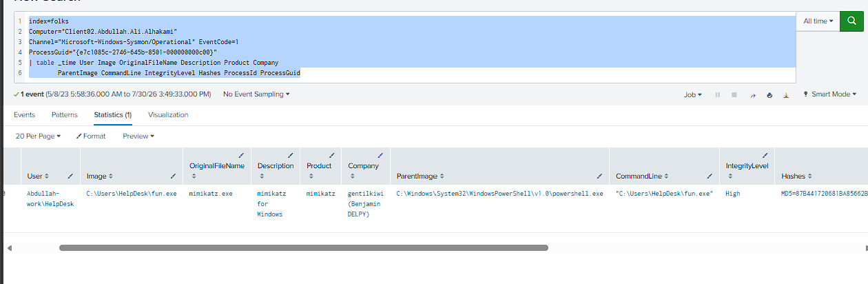This screenshot has height=284, width=868.
Task: Click the 1 event time range summary
Action: coord(112,94)
